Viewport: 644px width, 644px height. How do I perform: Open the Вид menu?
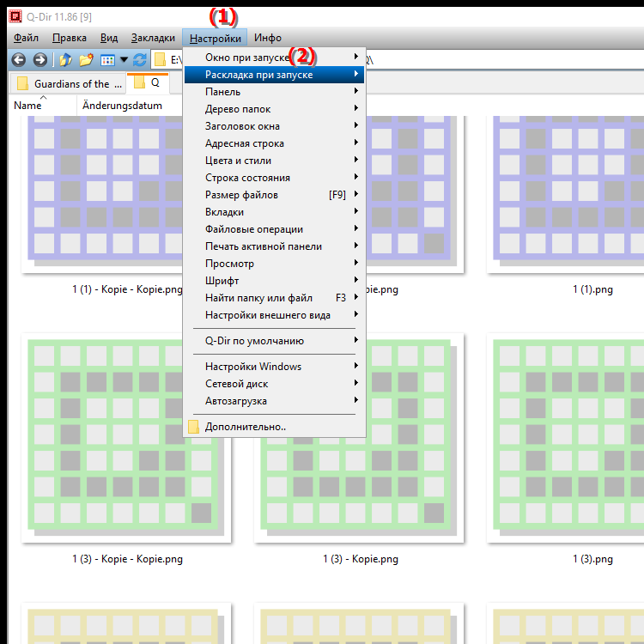tap(109, 38)
